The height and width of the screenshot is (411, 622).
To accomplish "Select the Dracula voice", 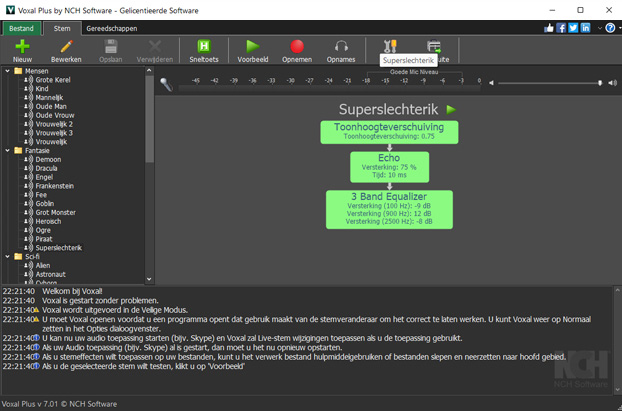I will tap(46, 168).
